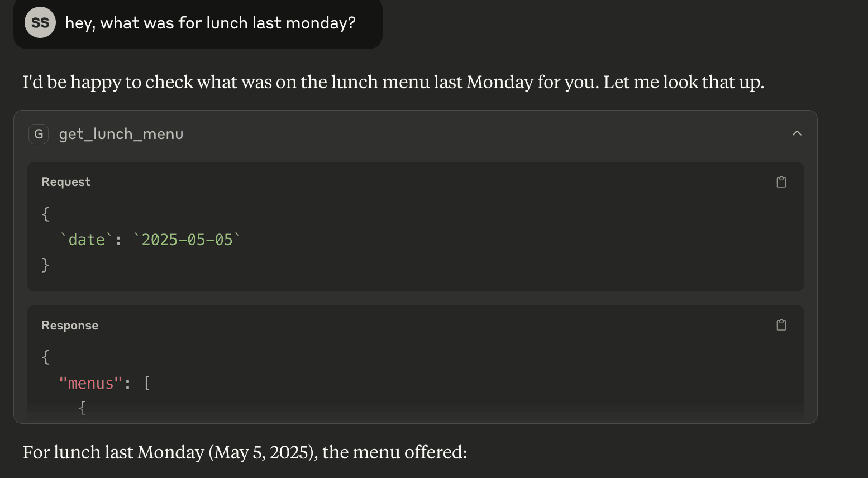Copy the Request JSON with clipboard icon
Image resolution: width=868 pixels, height=478 pixels.
pos(781,182)
